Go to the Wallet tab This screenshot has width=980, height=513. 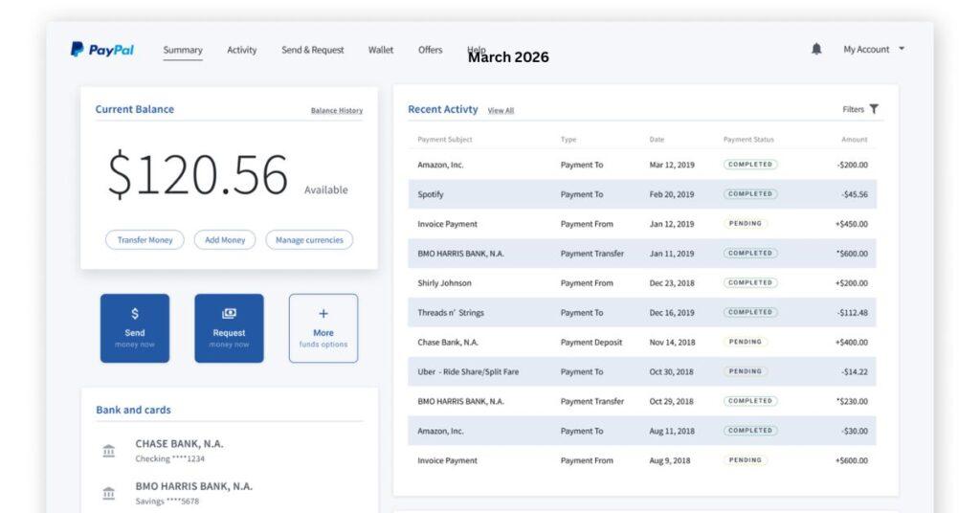[x=381, y=50]
